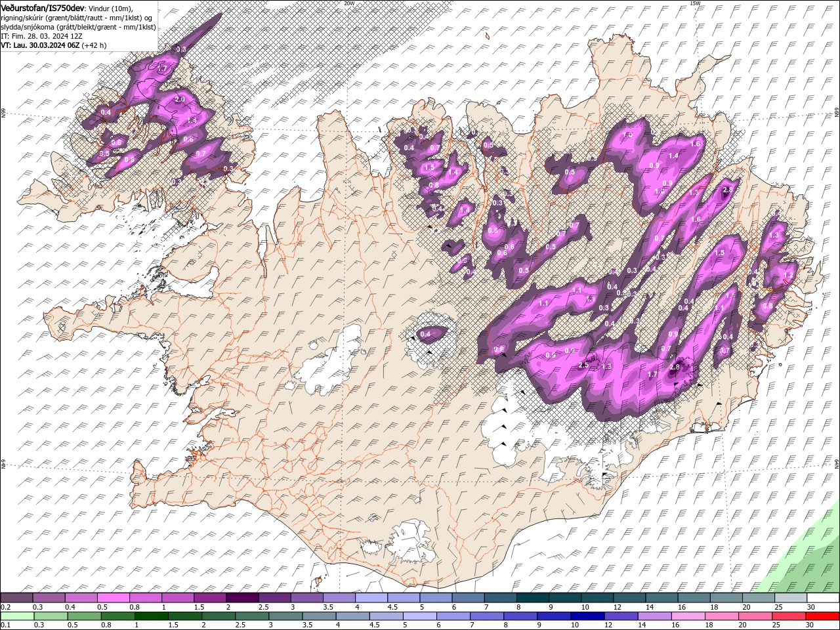840x630 pixels.
Task: Select dark purple snow swatch between 2 and 2.5
Action: coord(243,598)
